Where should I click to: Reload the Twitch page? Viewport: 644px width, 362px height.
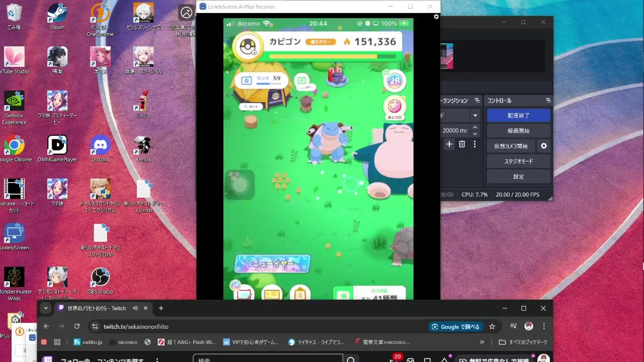[76, 326]
